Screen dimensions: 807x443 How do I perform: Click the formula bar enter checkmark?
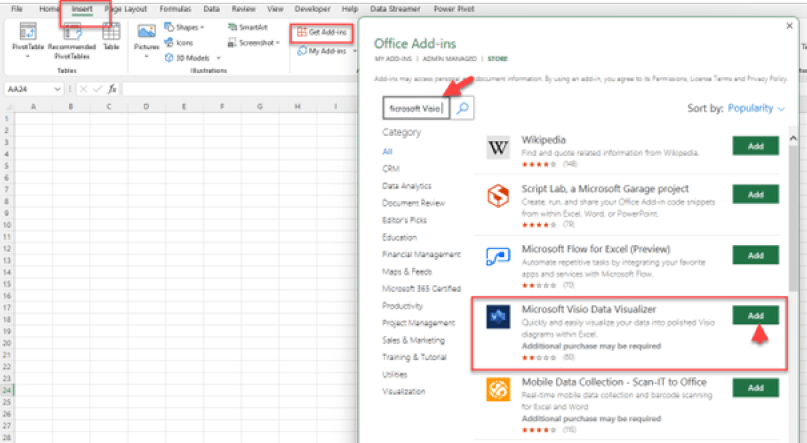pos(97,89)
